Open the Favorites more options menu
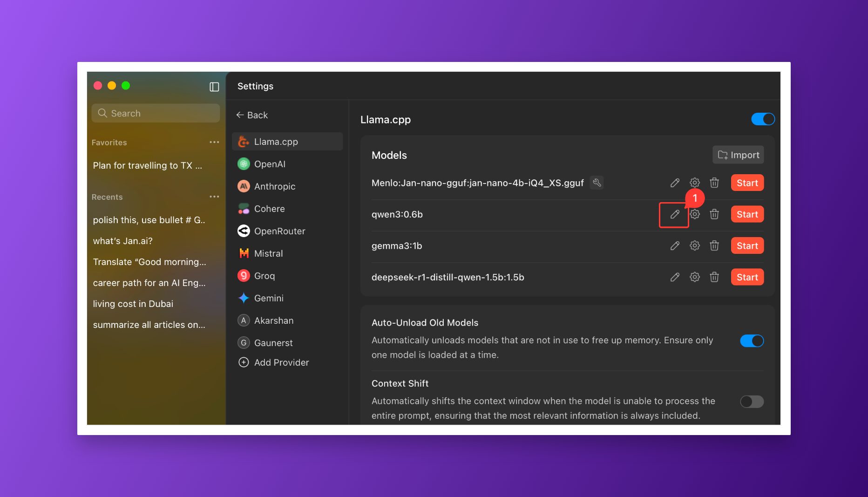 click(214, 142)
